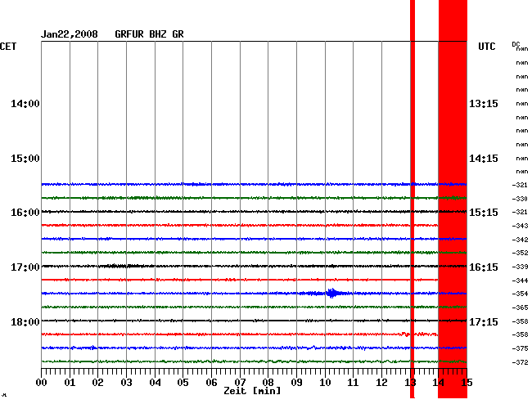Click the 14:15 UTC time label
Viewport: 532px width, 404px height.
[484, 159]
